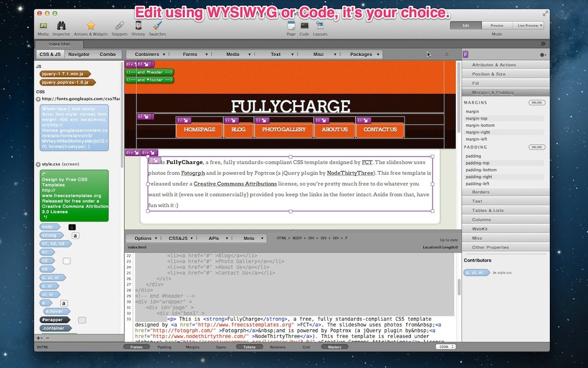588x368 pixels.
Task: Switch to Preview mode
Action: coord(497,25)
